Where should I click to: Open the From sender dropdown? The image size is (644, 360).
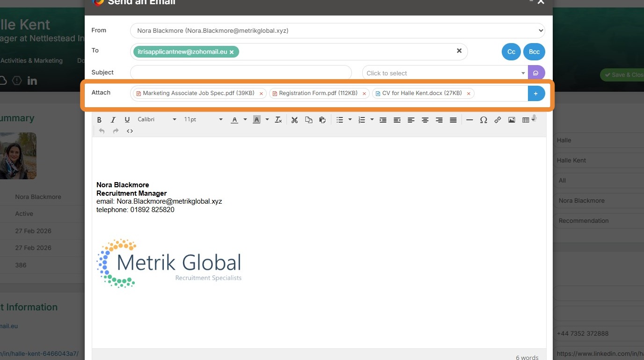337,31
